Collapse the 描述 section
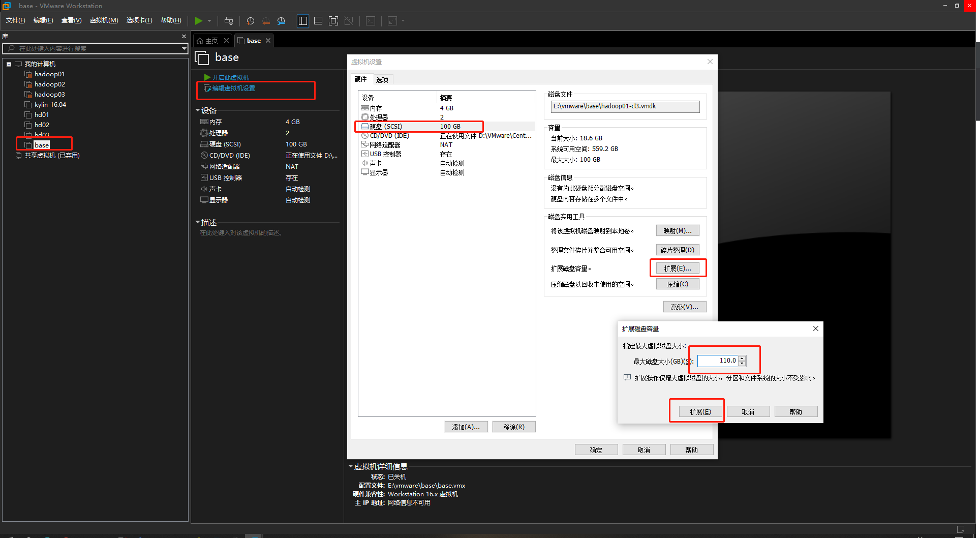 tap(198, 222)
